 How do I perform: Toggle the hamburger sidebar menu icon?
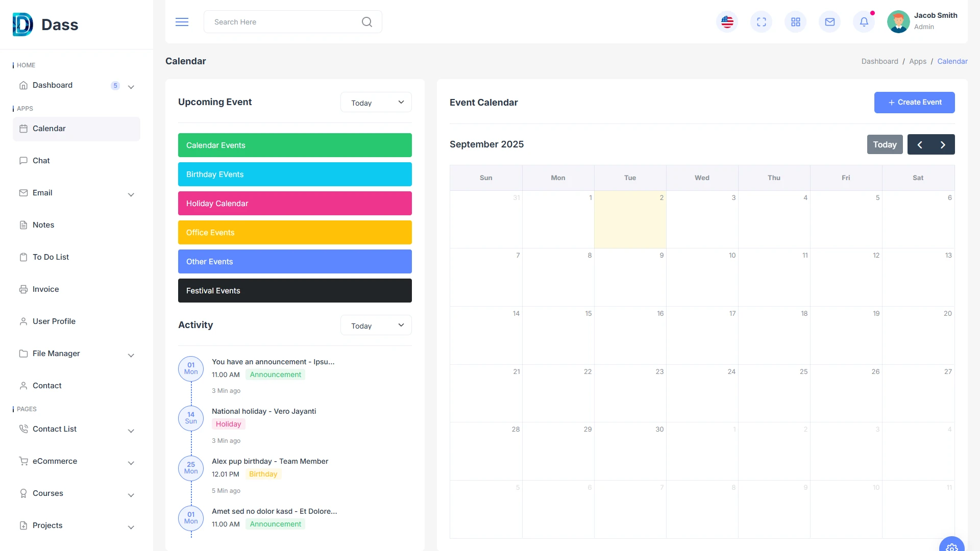click(x=182, y=22)
